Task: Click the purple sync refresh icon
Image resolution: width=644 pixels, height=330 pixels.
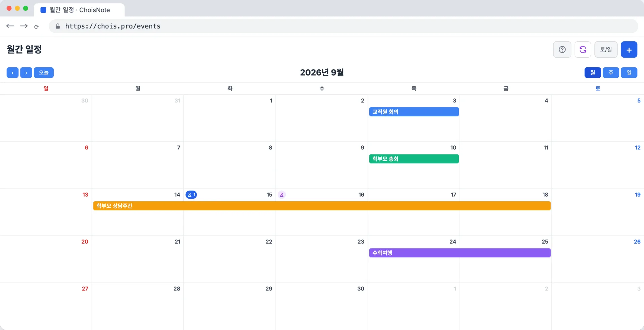Action: (583, 50)
